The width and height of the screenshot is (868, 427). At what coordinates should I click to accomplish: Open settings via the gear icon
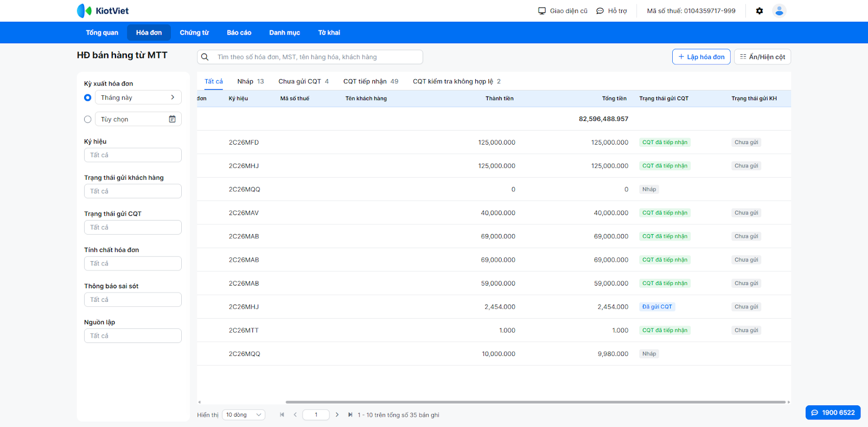coord(759,11)
